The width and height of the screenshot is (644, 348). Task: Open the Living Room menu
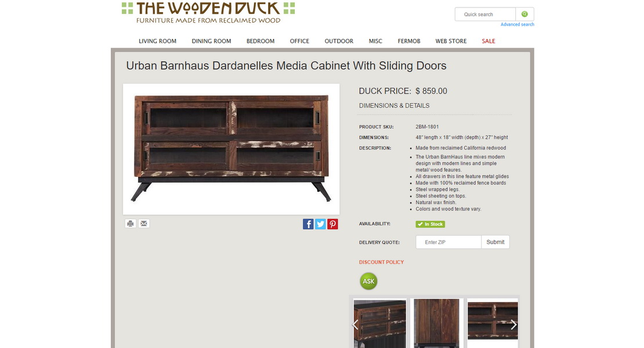(157, 41)
